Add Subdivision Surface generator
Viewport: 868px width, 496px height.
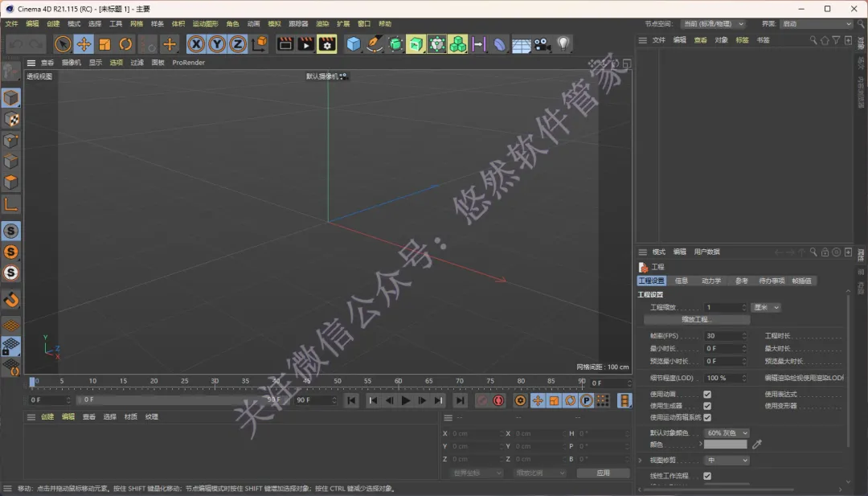pos(395,44)
